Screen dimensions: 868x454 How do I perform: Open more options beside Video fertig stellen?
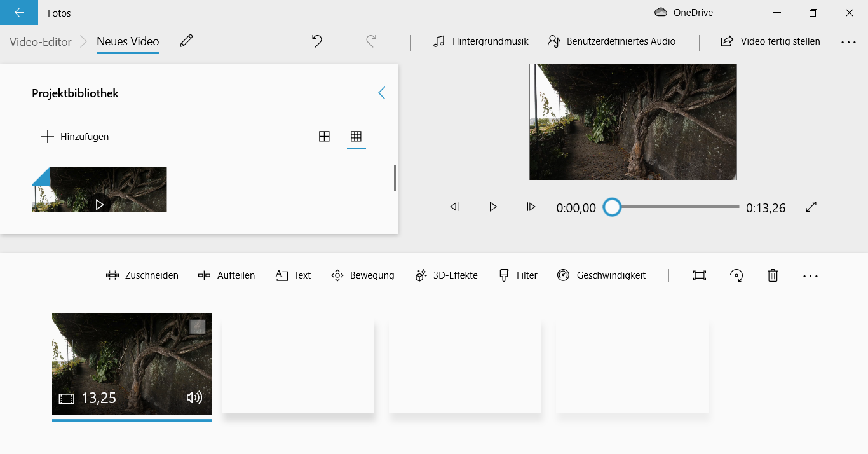point(848,42)
